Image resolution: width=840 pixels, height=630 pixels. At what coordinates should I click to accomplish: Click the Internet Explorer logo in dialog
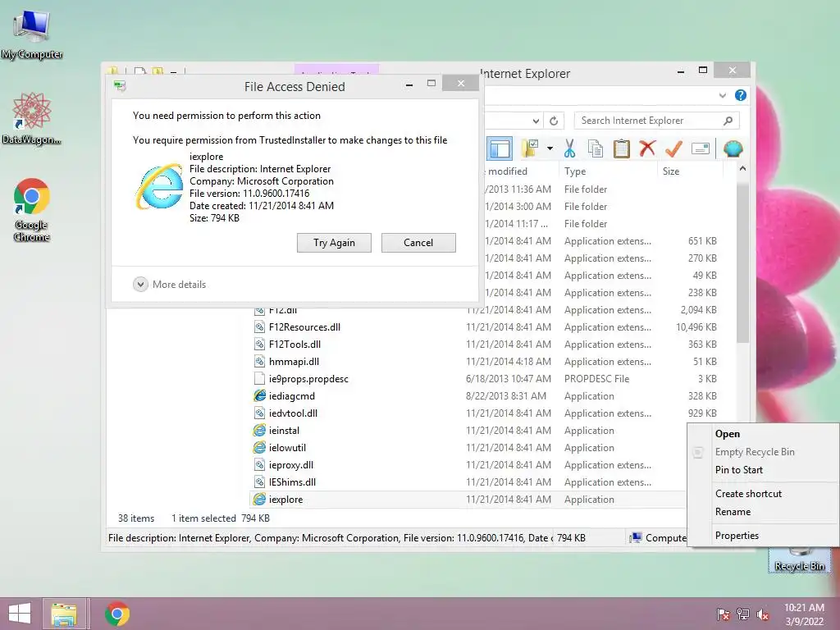coord(159,186)
